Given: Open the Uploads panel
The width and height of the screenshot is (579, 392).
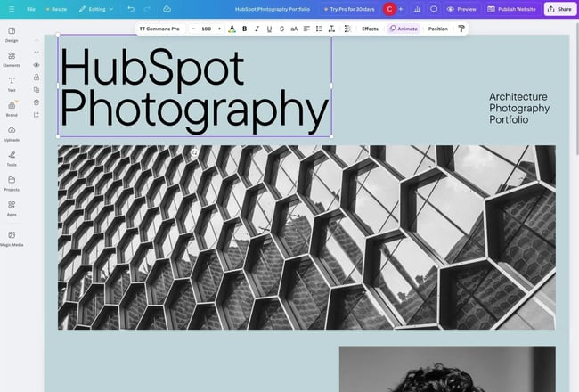Looking at the screenshot, I should click(12, 134).
